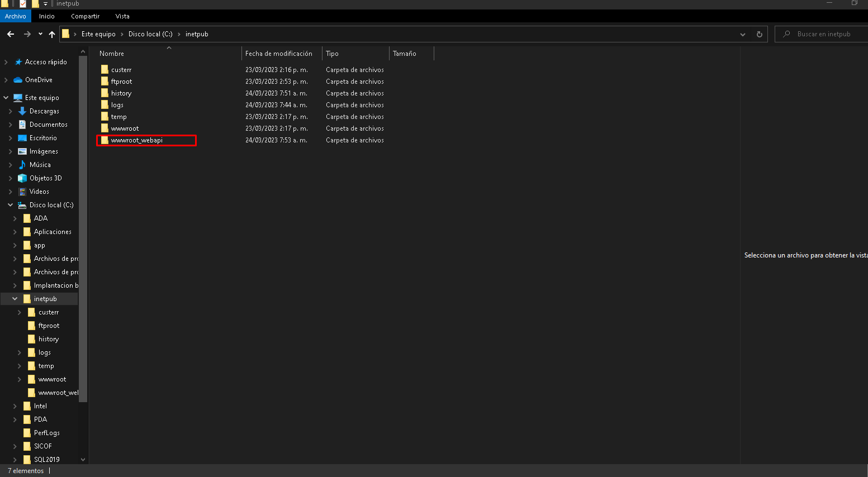Click the OneDrive cloud icon in sidebar
868x477 pixels.
pyautogui.click(x=18, y=80)
